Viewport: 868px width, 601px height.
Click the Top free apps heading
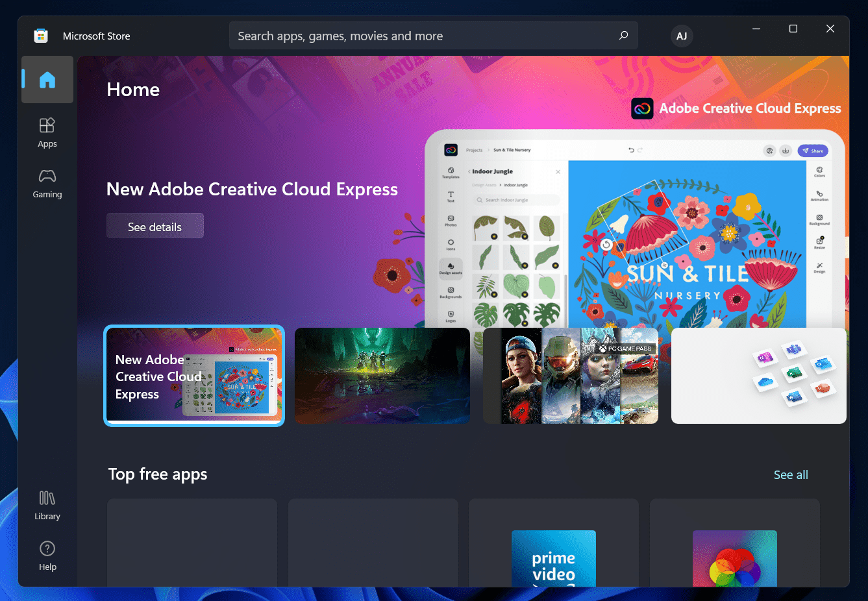pos(158,474)
